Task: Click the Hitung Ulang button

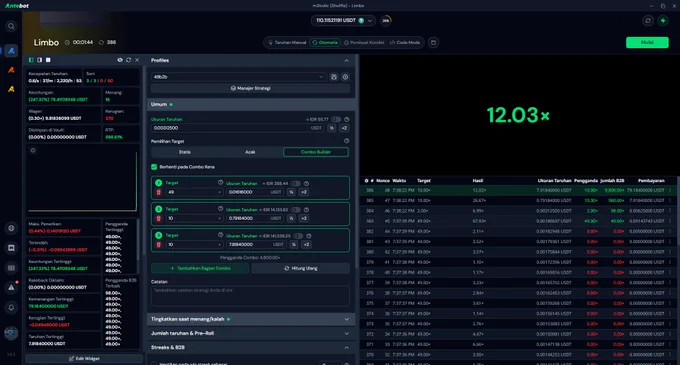Action: click(x=301, y=268)
